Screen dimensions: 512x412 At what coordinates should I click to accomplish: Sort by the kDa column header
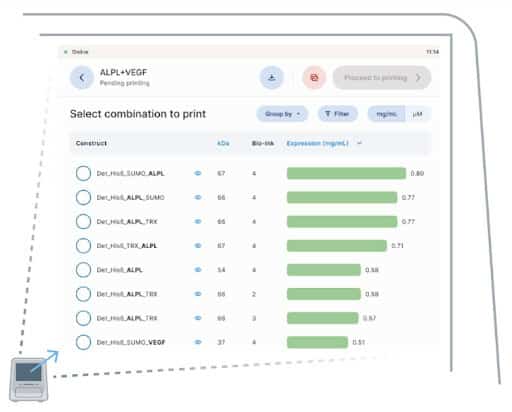coord(223,143)
